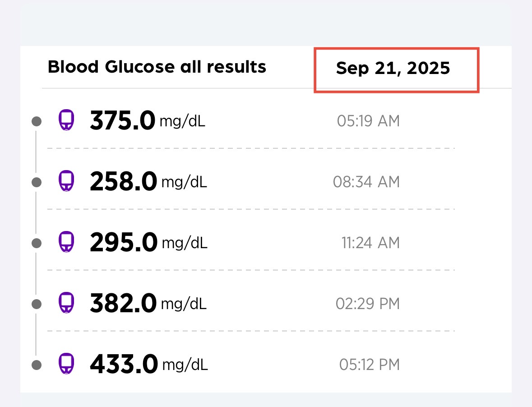
Task: Select the 433.0 mg/dL reading
Action: pyautogui.click(x=148, y=364)
